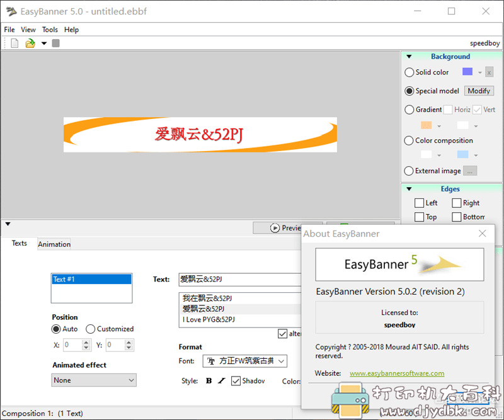This screenshot has width=504, height=420.
Task: Open the dropdown arrow beside the open icon
Action: click(44, 43)
